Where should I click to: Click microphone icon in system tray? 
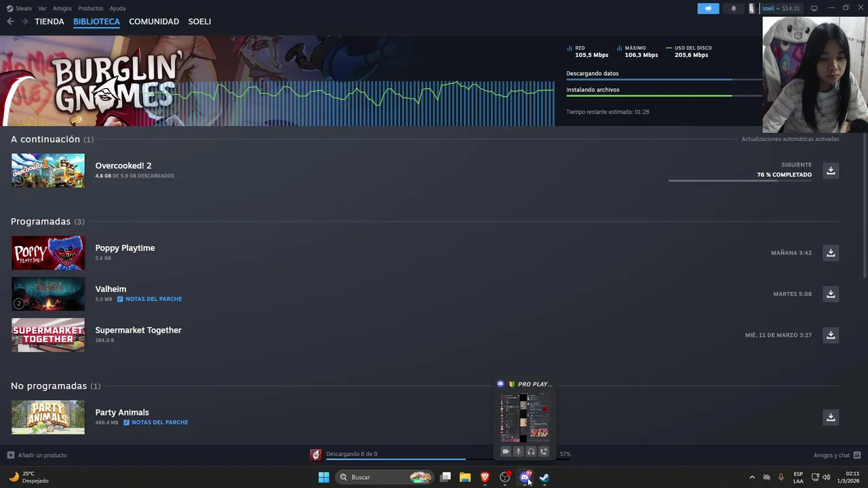pos(781,477)
